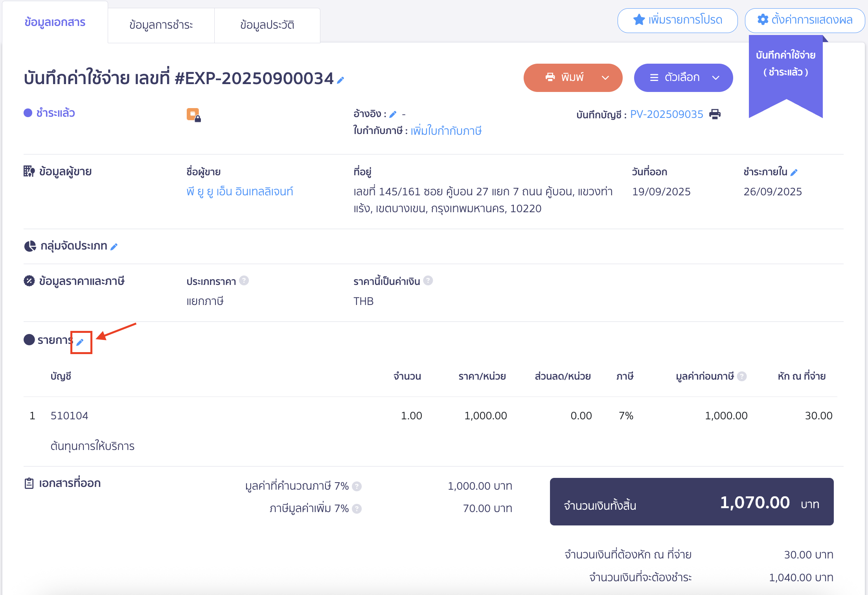Switch to the ข้อมูลการชำระ tab
The width and height of the screenshot is (868, 595).
161,25
